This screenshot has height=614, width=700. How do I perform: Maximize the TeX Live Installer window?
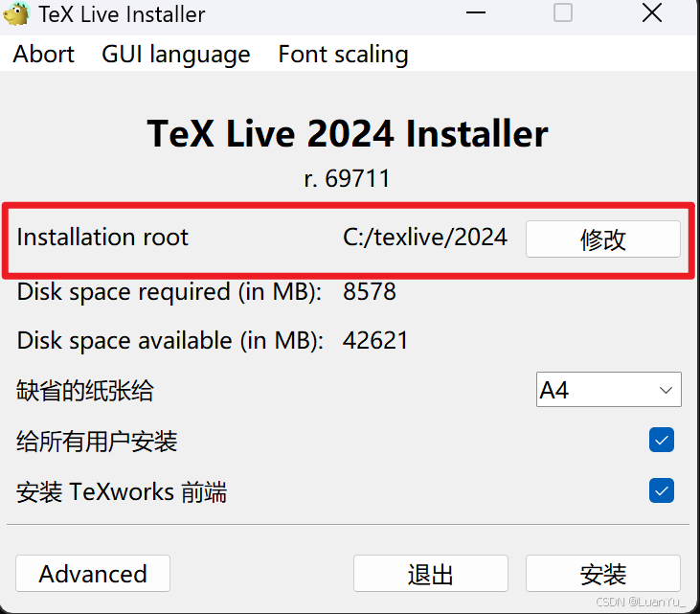562,12
